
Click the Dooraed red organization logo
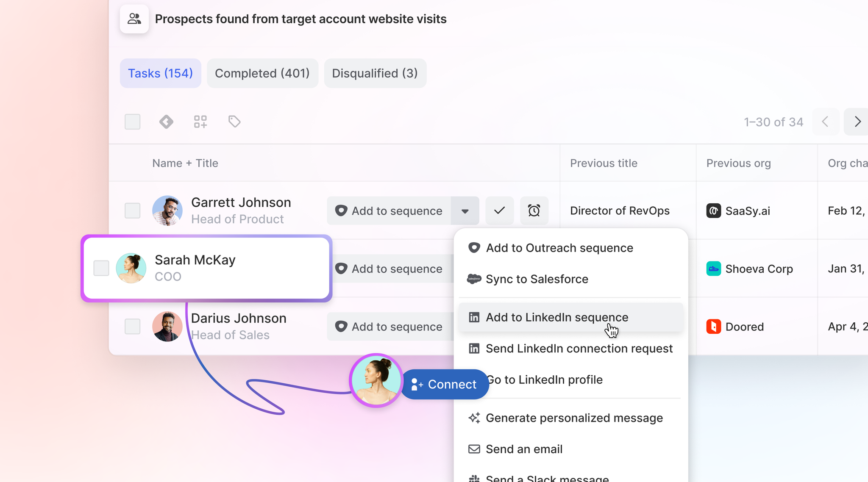pos(714,327)
